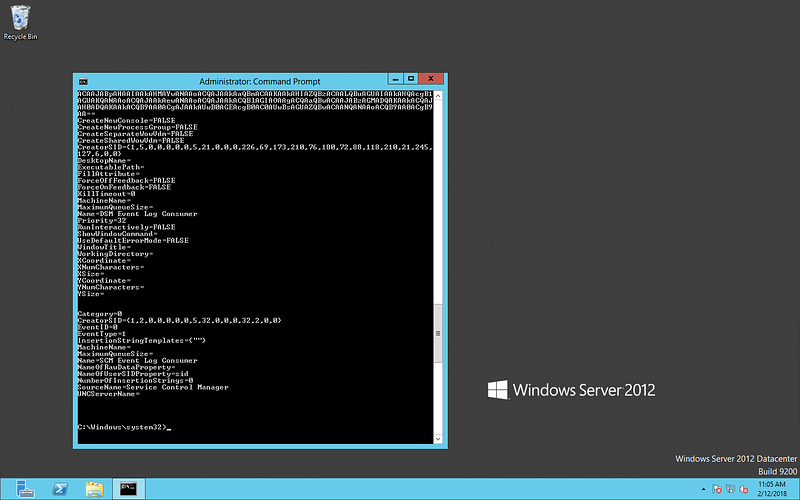
Task: Launch Server Manager from the taskbar
Action: pos(24,489)
